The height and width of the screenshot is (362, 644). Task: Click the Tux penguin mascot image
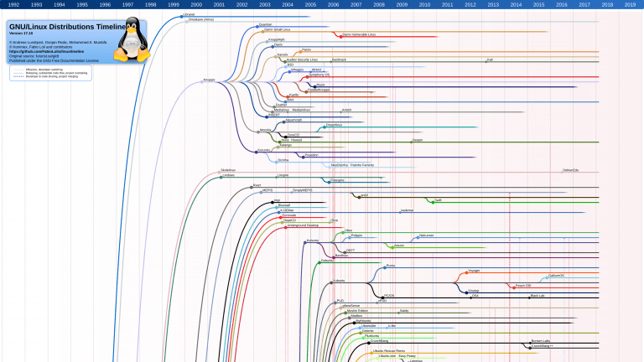coord(132,39)
